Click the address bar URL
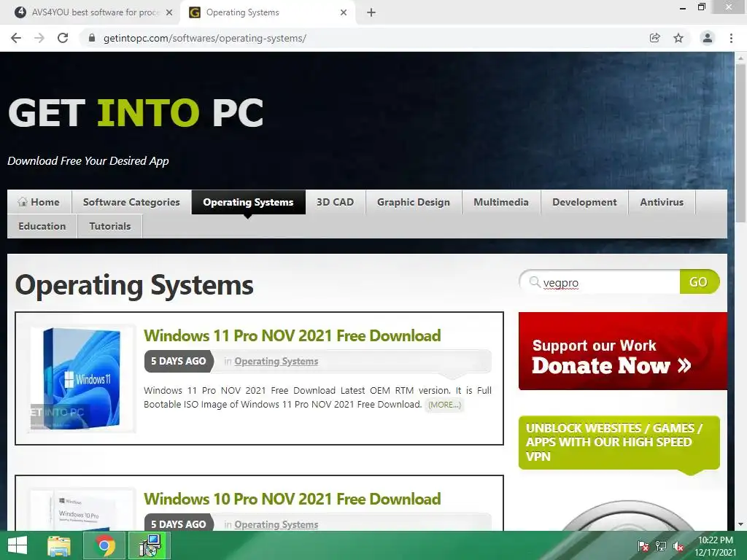Viewport: 747px width, 560px height. (x=205, y=38)
